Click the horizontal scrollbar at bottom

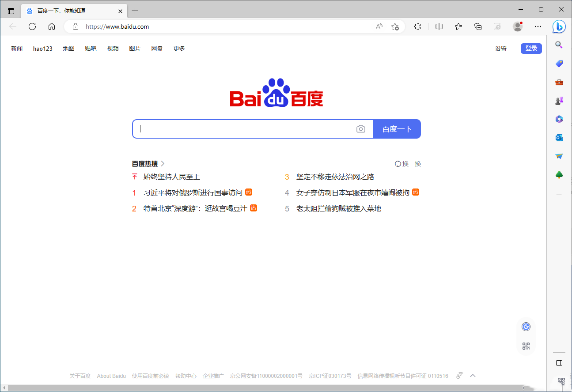(x=265, y=388)
